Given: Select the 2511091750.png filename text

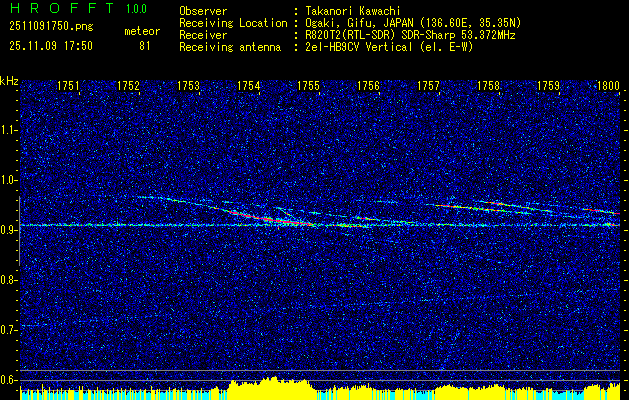Looking at the screenshot, I should click(x=51, y=27).
